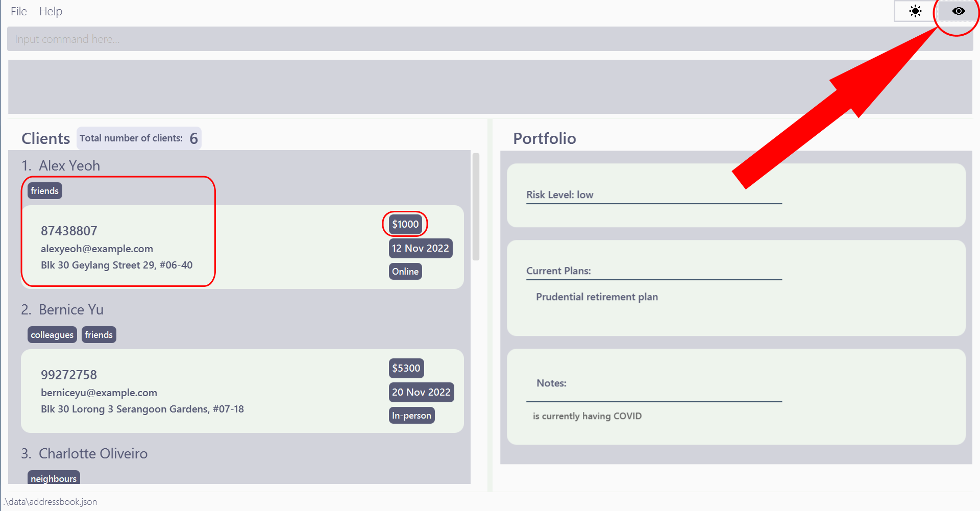Open the Help menu
980x511 pixels.
[51, 11]
